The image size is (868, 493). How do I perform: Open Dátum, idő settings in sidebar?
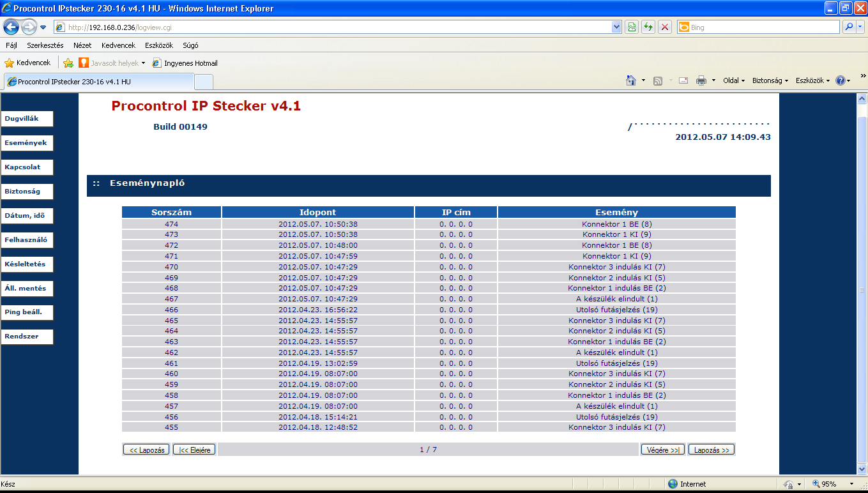pos(27,216)
